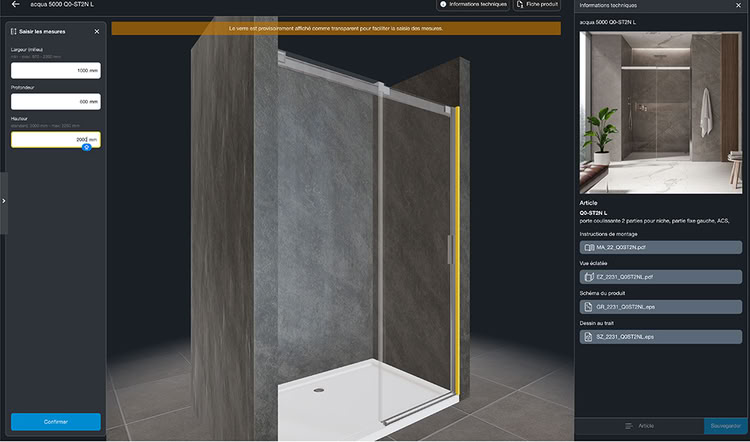Screen dimensions: 750x442
Task: Expand the collapsed left side panel arrow
Action: tap(4, 201)
